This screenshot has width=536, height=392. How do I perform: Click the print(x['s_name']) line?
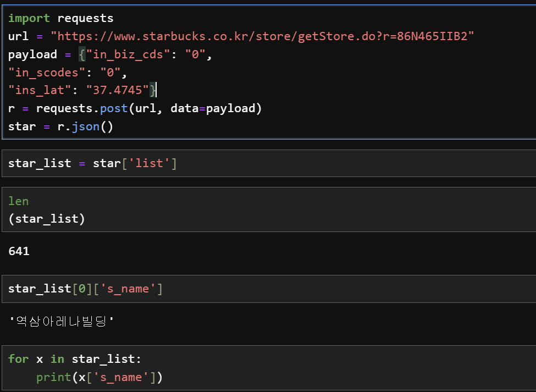tap(100, 377)
